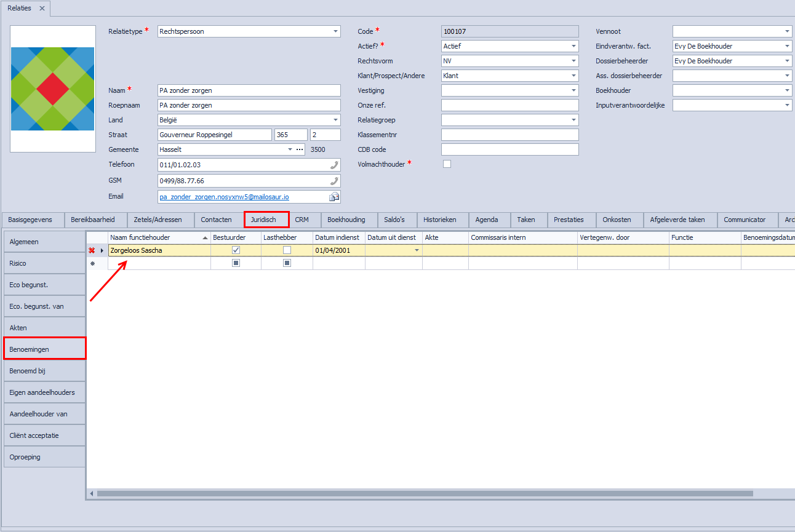Open the Gemeente lookup ellipsis button
This screenshot has width=795, height=532.
click(300, 149)
